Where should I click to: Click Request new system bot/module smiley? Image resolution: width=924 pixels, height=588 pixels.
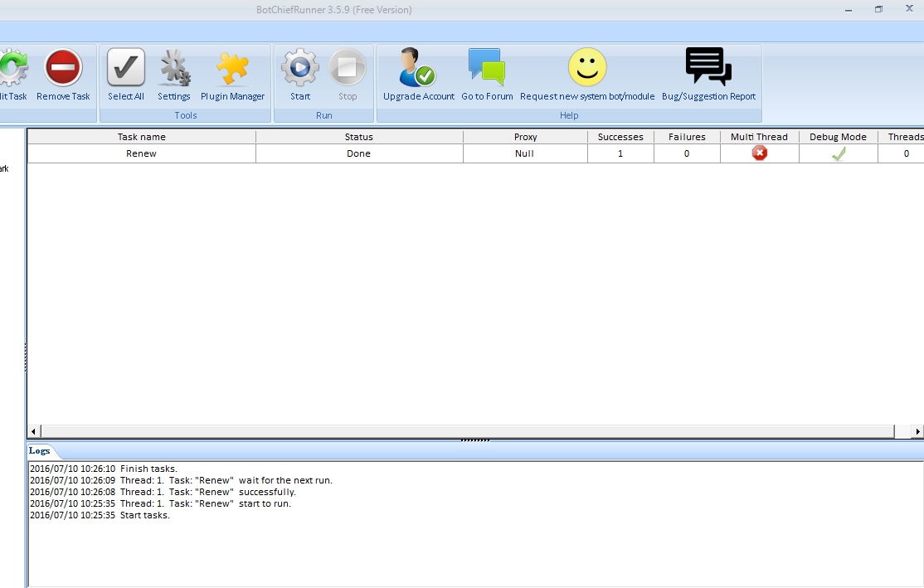tap(587, 69)
